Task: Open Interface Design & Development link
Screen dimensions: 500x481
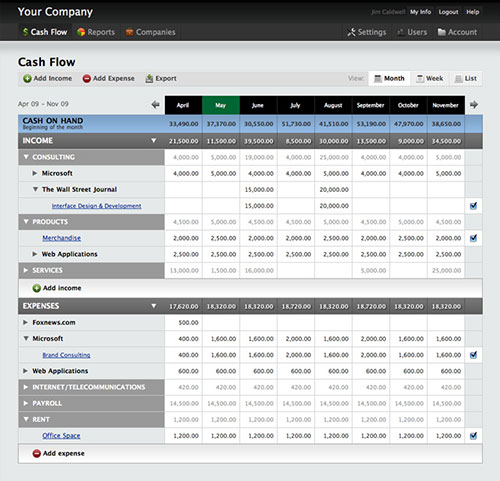Action: coord(97,206)
